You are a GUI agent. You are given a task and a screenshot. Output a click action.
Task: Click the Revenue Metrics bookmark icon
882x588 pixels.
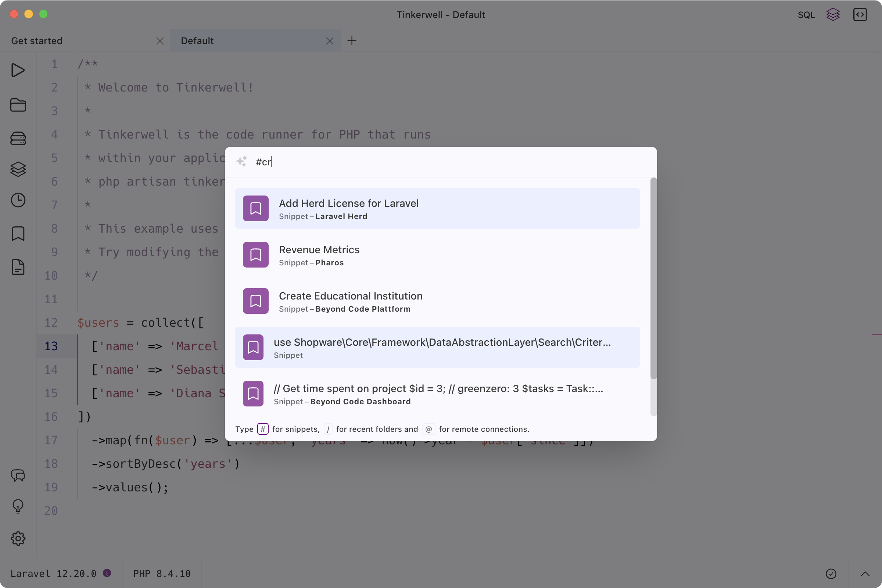click(x=256, y=255)
